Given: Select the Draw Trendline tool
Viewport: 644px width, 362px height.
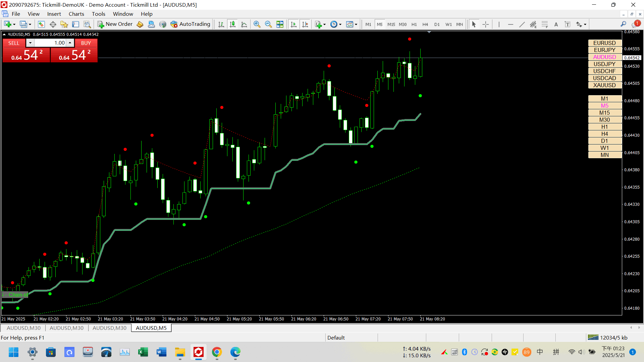Looking at the screenshot, I should [x=522, y=24].
